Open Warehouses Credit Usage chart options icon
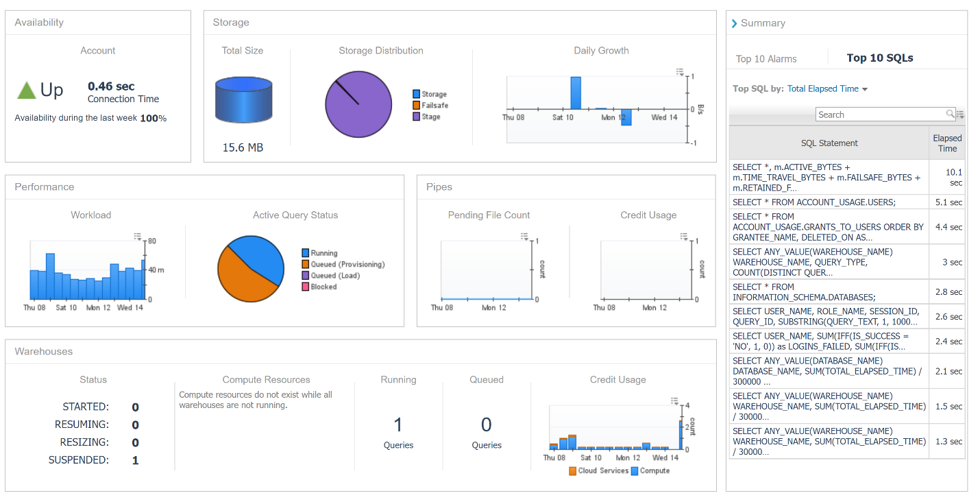Screen dimensions: 980x502 coord(674,401)
